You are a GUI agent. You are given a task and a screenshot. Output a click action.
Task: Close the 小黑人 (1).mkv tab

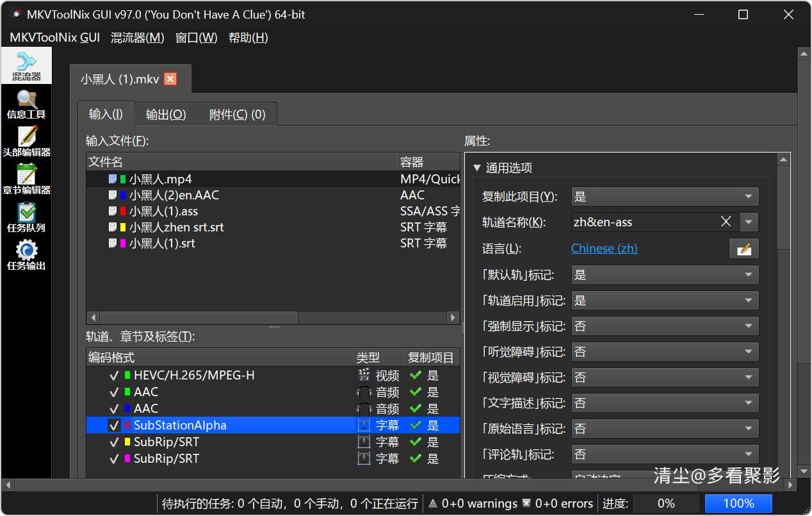point(170,79)
